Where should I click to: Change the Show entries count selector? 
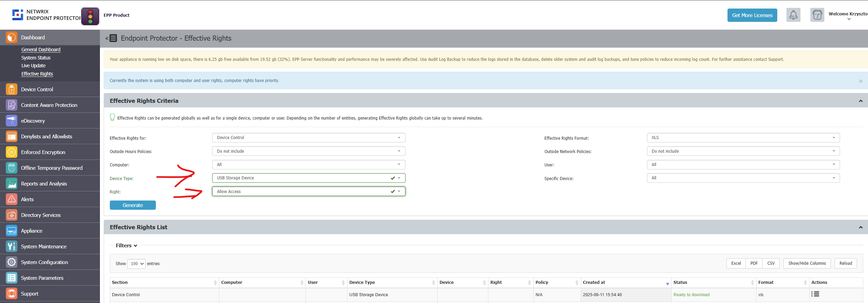(x=136, y=264)
